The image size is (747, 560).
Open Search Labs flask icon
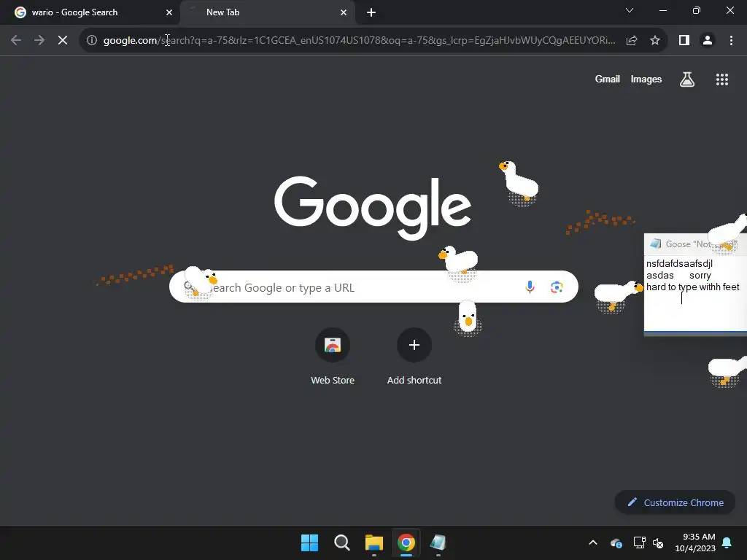coord(686,79)
